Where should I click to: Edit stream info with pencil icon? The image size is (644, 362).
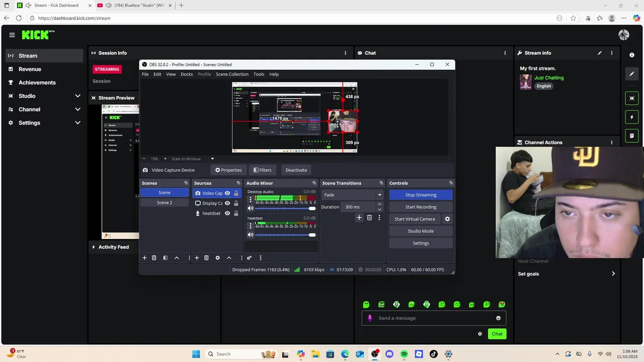pos(599,53)
